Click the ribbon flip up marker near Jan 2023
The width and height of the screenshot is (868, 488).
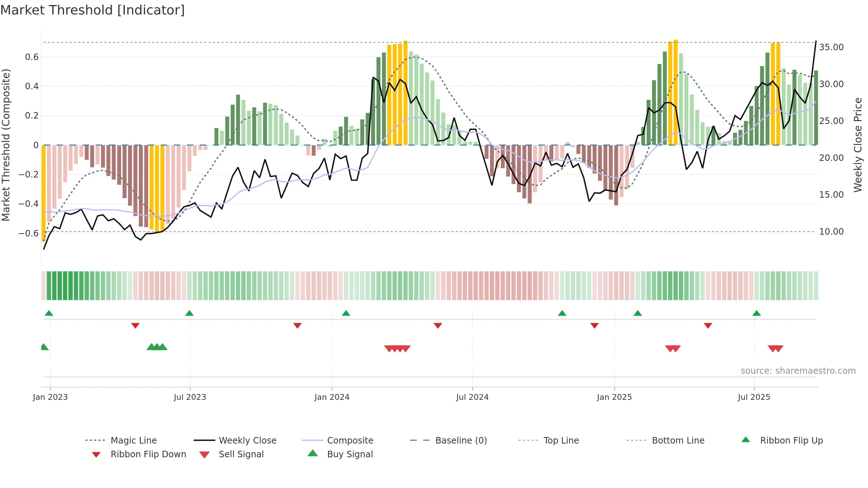point(49,313)
